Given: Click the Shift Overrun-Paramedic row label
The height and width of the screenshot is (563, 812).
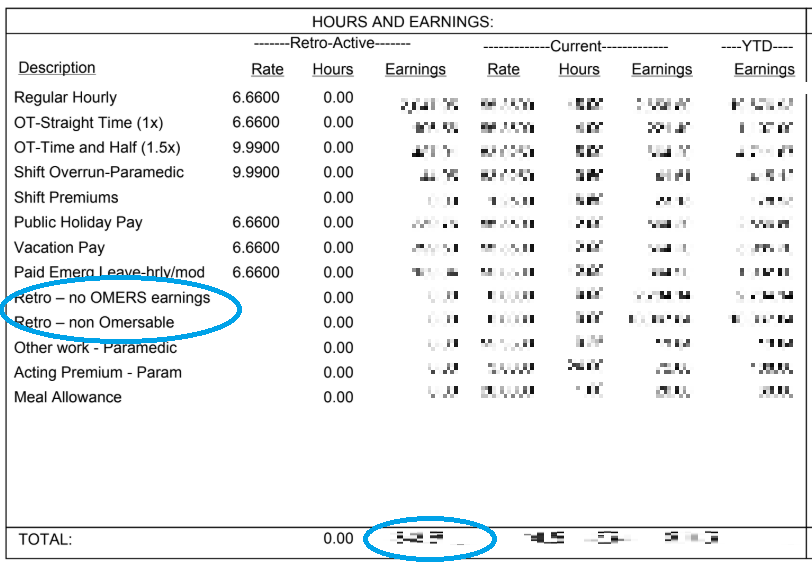Looking at the screenshot, I should click(99, 172).
